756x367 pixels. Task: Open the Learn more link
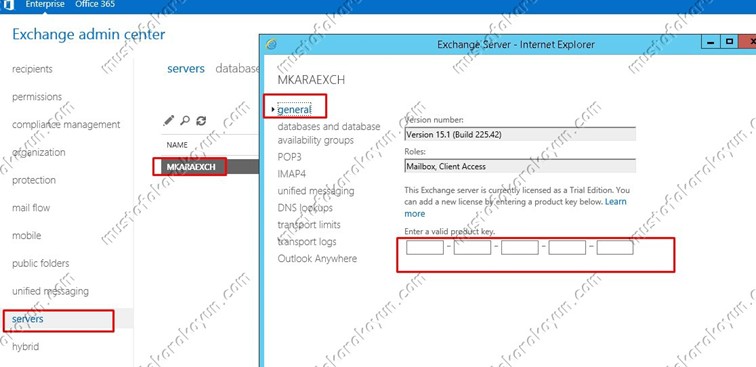click(x=515, y=207)
